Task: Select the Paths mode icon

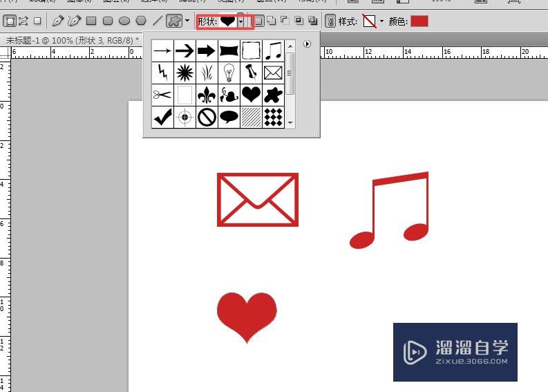Action: pyautogui.click(x=23, y=21)
